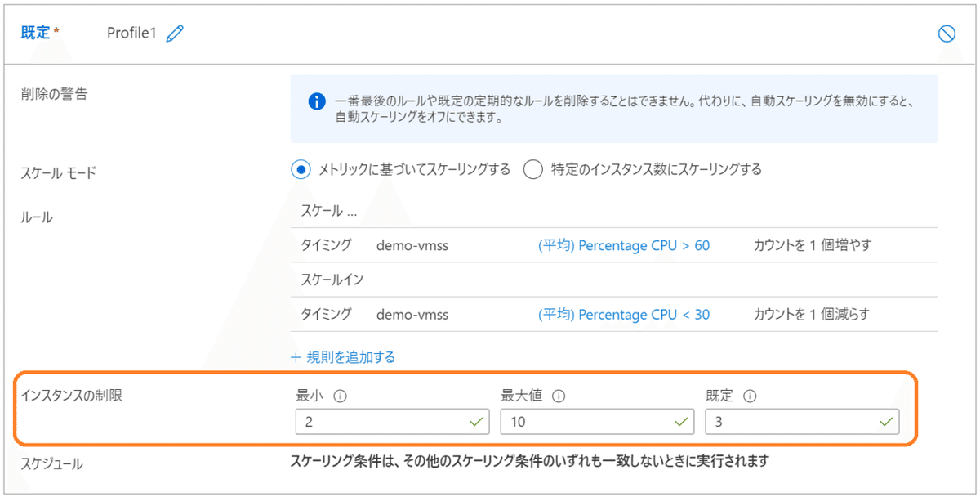This screenshot has height=497, width=980.
Task: Open the Percentage CPU > 60 rule
Action: point(624,245)
